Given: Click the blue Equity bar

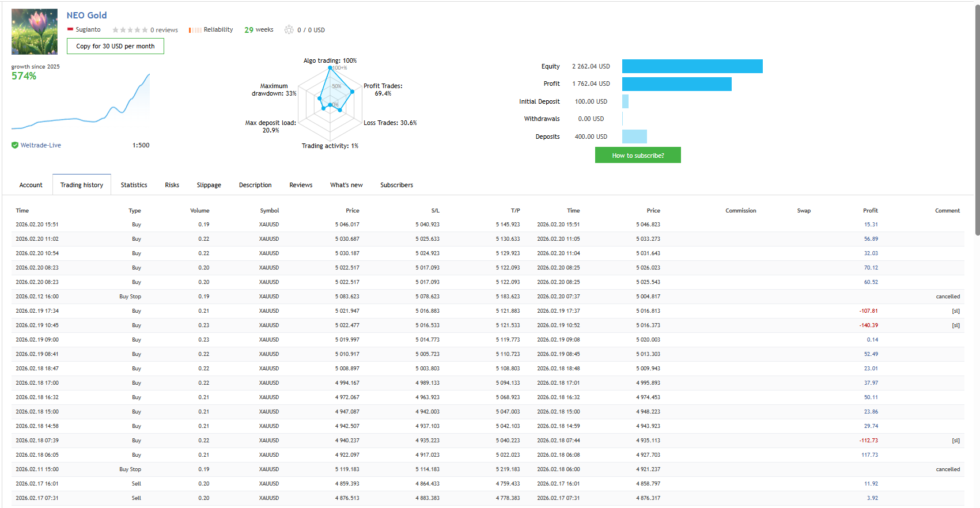Looking at the screenshot, I should 693,66.
